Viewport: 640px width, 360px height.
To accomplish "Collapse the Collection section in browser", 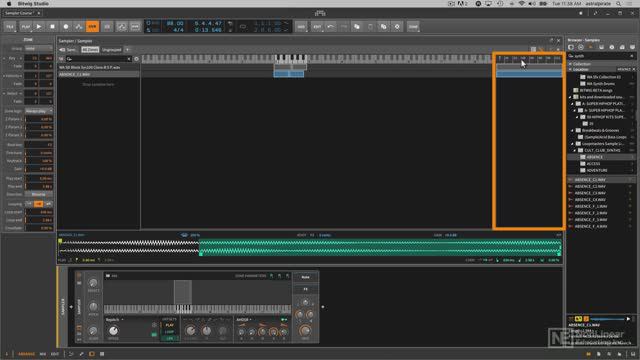I will [x=570, y=64].
